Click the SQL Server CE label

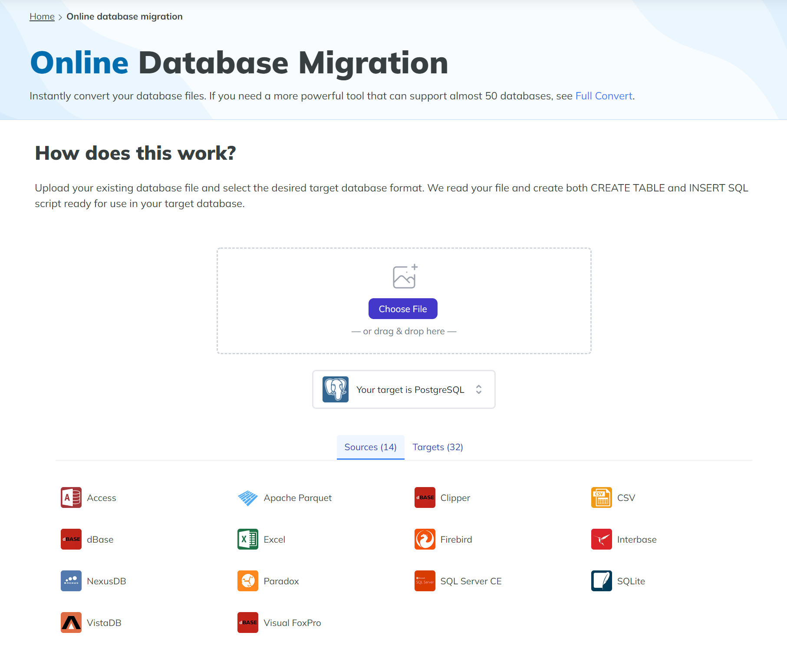(471, 581)
